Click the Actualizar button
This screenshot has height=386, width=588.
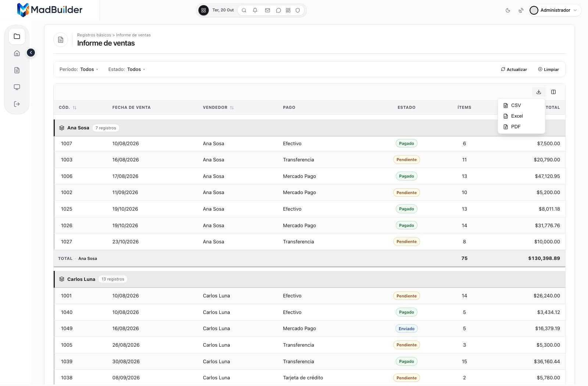click(x=514, y=69)
